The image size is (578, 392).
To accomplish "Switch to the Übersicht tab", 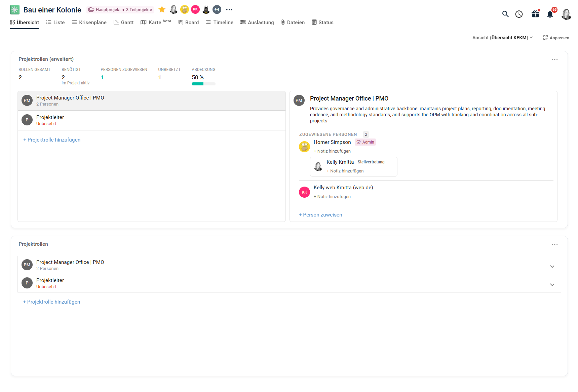I will coord(25,22).
